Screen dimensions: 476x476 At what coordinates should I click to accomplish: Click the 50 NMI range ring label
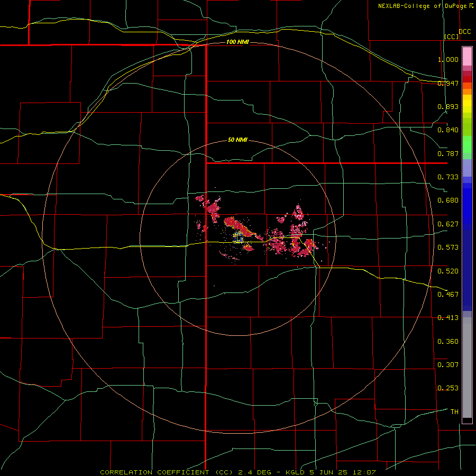[x=237, y=140]
